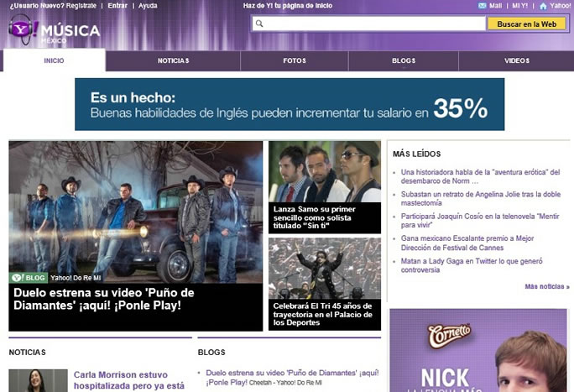Click Haz de Y! tu página de inicio

288,6
